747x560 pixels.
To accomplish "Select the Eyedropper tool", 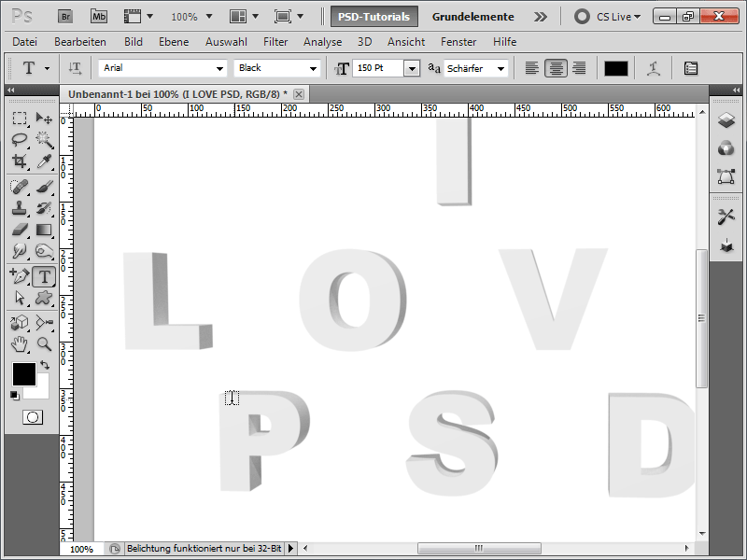I will click(x=44, y=161).
